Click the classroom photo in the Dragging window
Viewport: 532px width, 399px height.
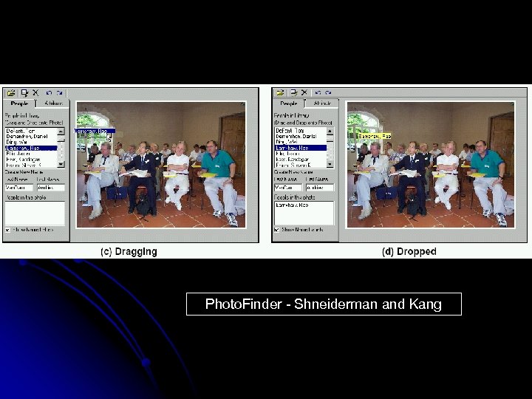(x=161, y=165)
